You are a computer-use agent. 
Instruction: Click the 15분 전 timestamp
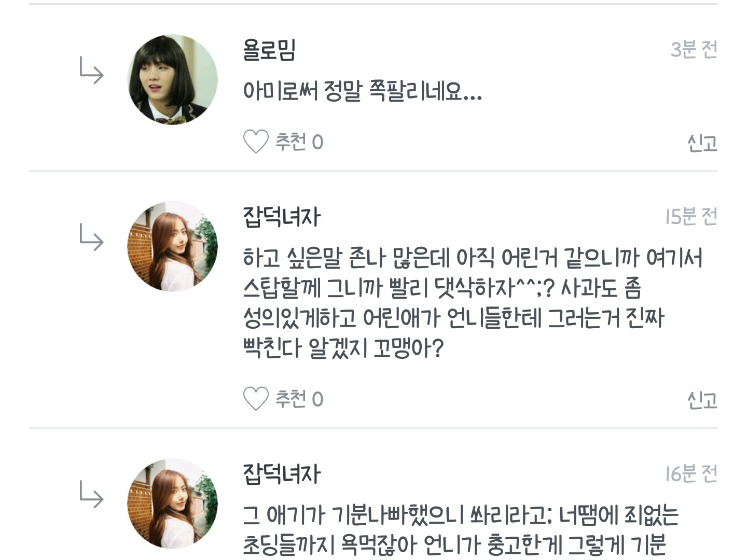pos(691,217)
